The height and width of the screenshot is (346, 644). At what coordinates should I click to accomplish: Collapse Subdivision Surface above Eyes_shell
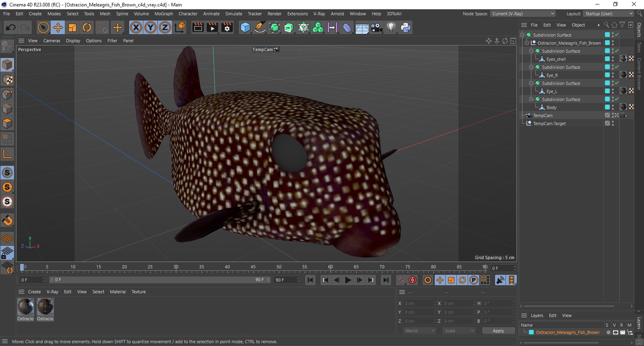click(x=531, y=51)
